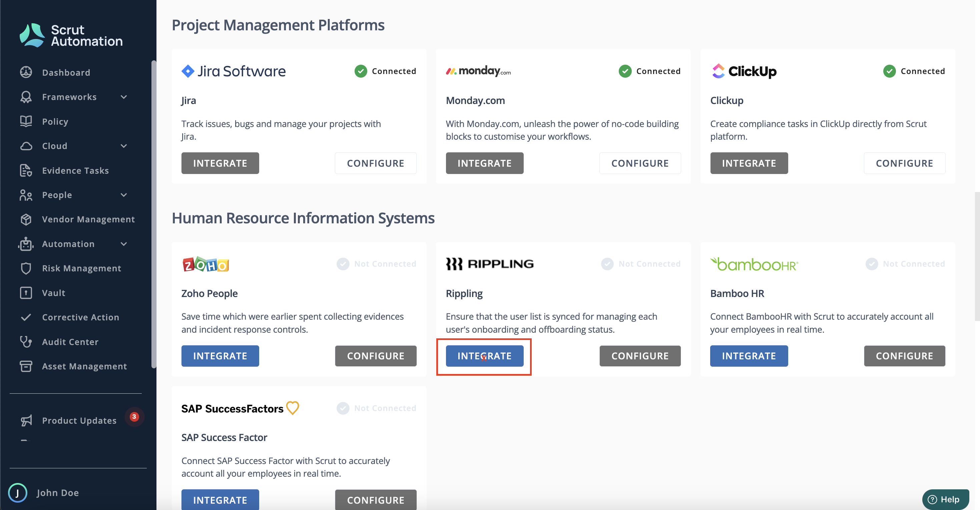Image resolution: width=980 pixels, height=510 pixels.
Task: Go to the Policy section
Action: (55, 122)
